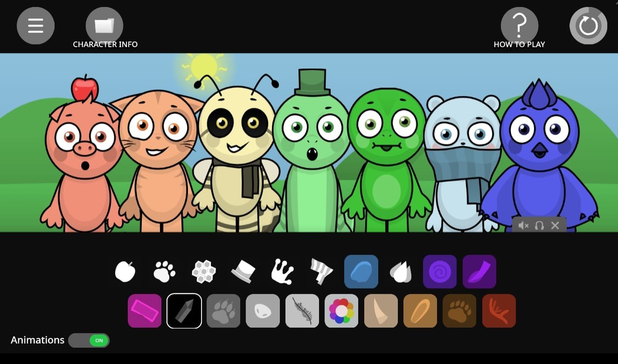The height and width of the screenshot is (364, 618).
Task: Select the tan horn icon
Action: 381,311
